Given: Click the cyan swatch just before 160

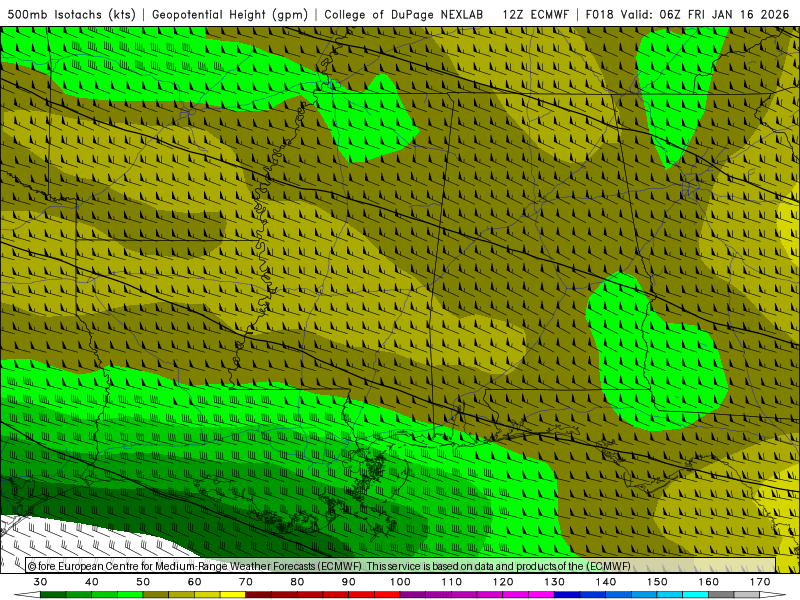Looking at the screenshot, I should click(696, 595).
